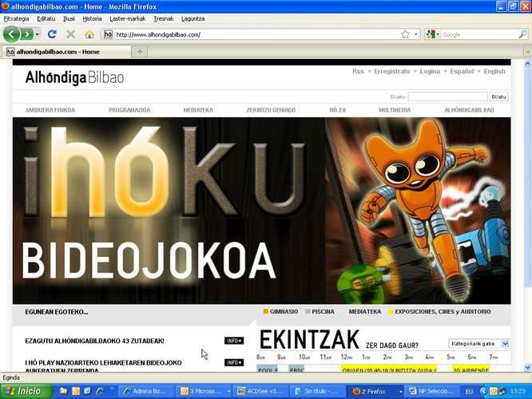Select the alhondigabilbao.com - Home tab
This screenshot has width=532, height=399.
coord(67,52)
